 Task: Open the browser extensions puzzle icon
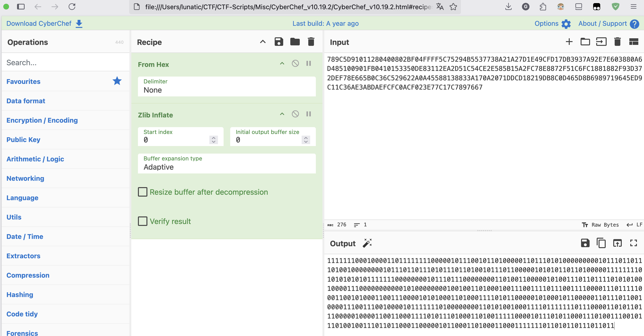(x=543, y=7)
